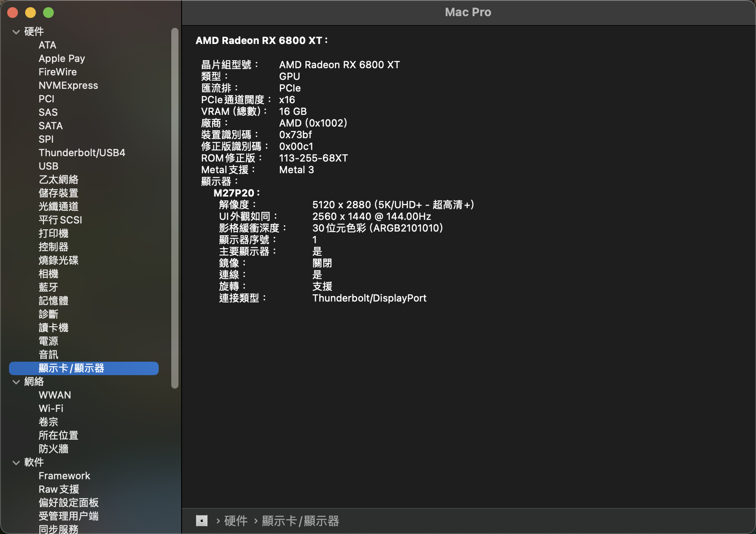This screenshot has height=534, width=756.
Task: Select 平行 SCSI in the sidebar
Action: [60, 220]
